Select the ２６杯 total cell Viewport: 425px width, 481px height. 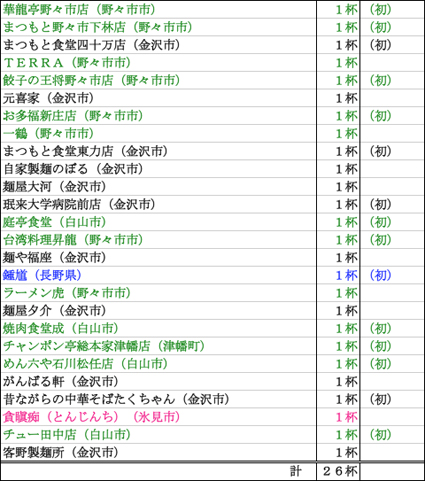tap(340, 471)
